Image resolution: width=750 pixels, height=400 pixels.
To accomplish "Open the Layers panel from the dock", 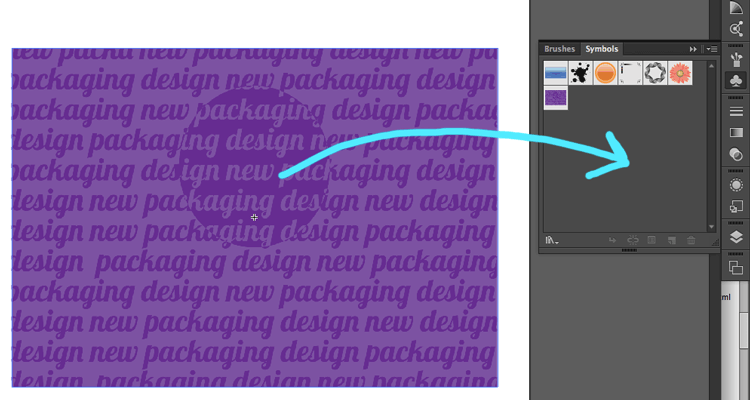I will pos(736,237).
